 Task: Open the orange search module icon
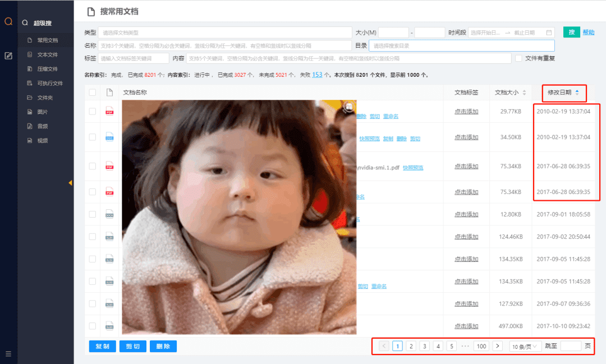pyautogui.click(x=8, y=21)
